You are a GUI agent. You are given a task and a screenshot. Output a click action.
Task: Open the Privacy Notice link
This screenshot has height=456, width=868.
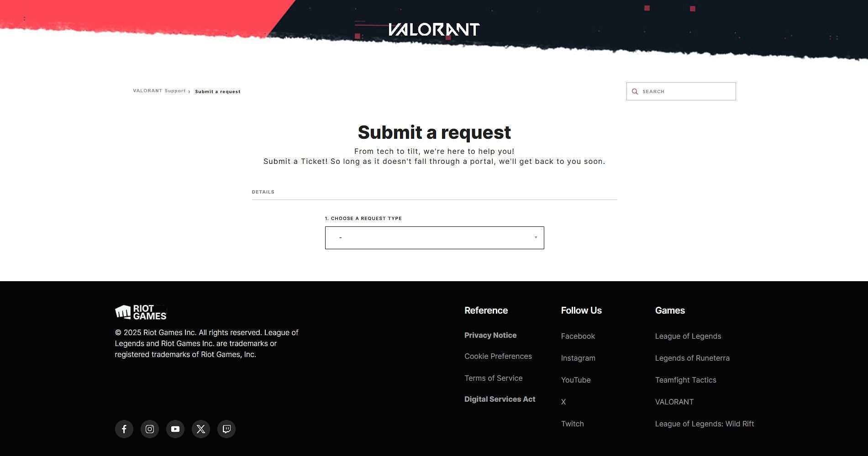tap(490, 335)
